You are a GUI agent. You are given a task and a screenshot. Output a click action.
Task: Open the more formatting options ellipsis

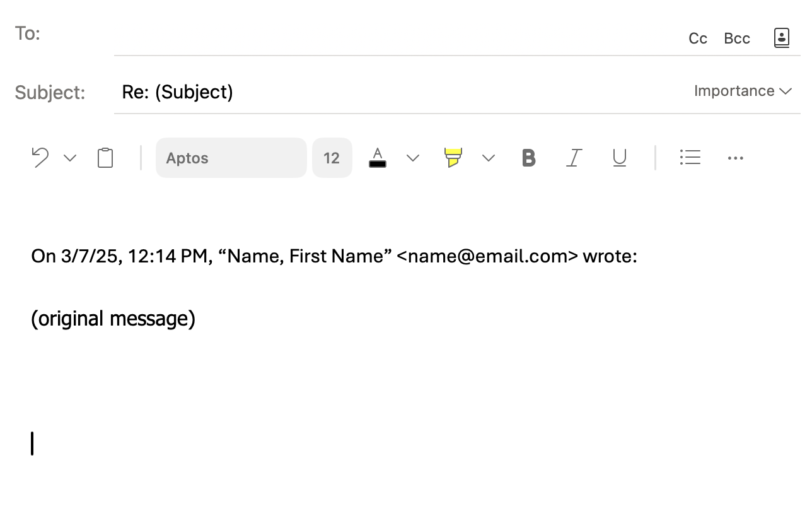(x=736, y=158)
